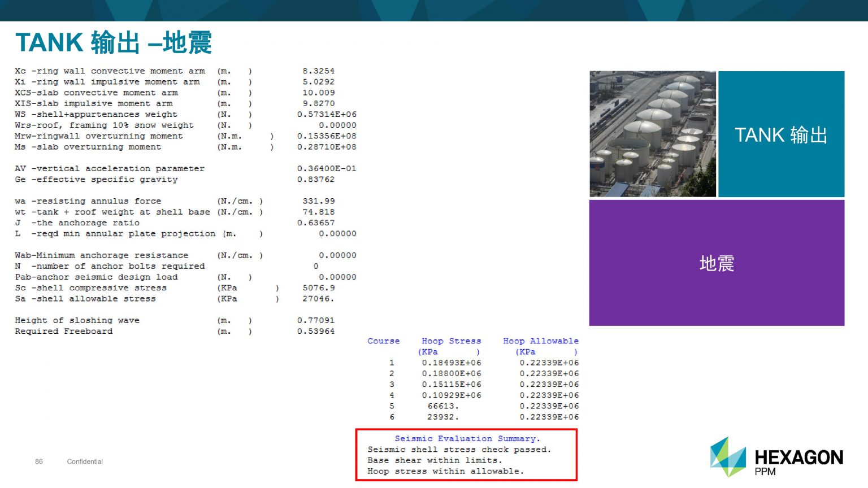Click the storage tanks aerial photo
Image resolution: width=868 pixels, height=488 pixels.
coord(653,134)
